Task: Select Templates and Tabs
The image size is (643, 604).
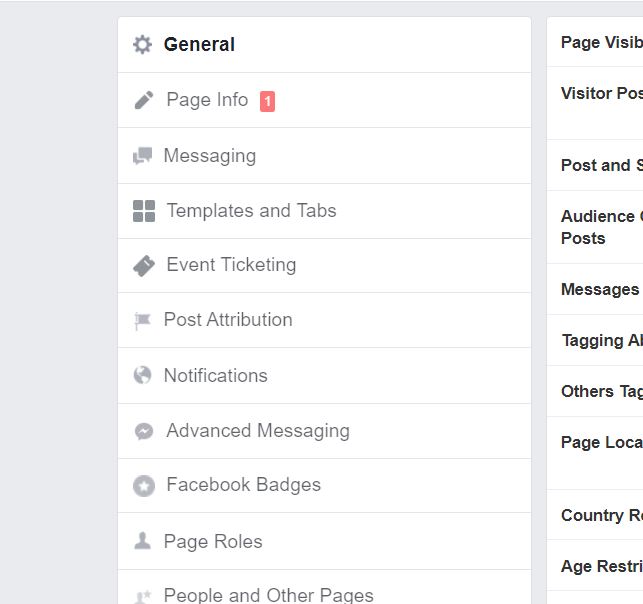Action: click(x=324, y=211)
